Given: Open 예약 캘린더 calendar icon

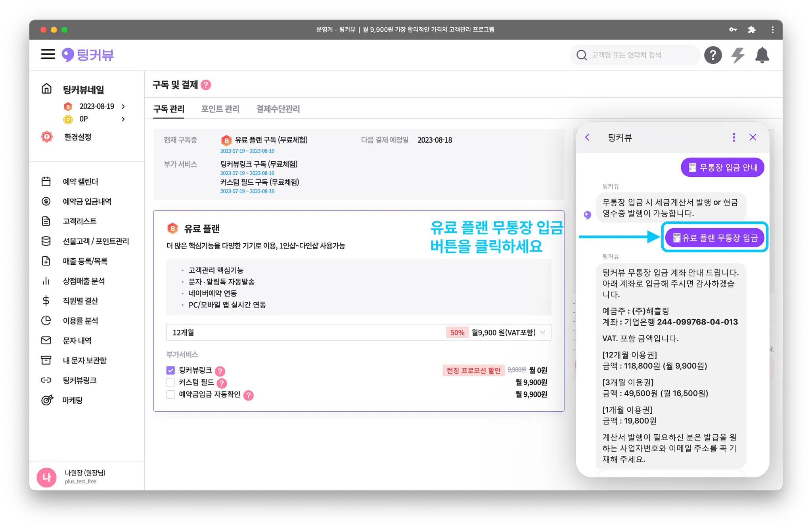Looking at the screenshot, I should coord(46,181).
